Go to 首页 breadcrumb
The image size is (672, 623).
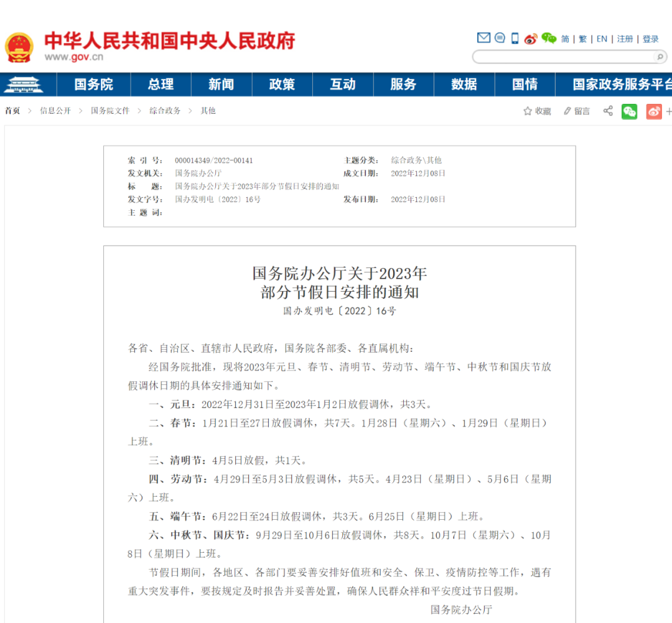(x=12, y=111)
